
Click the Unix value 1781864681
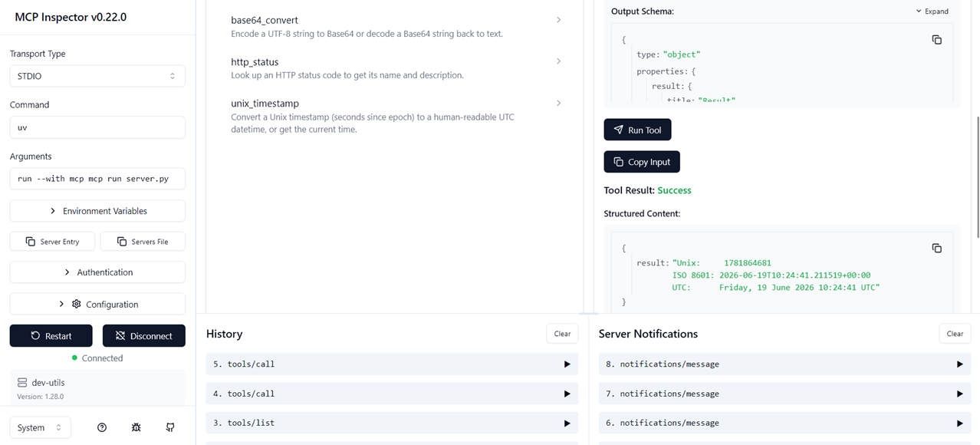tap(747, 263)
